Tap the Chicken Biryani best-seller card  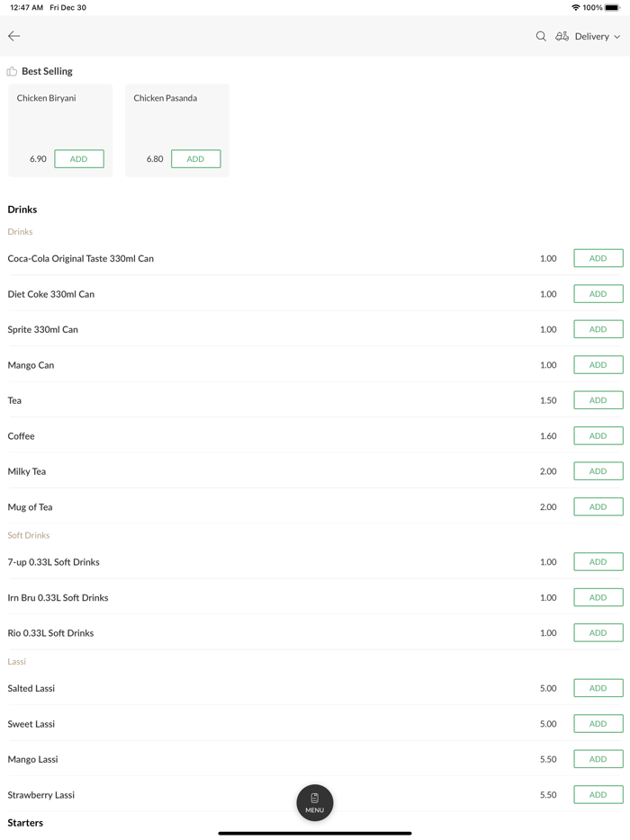tap(60, 117)
